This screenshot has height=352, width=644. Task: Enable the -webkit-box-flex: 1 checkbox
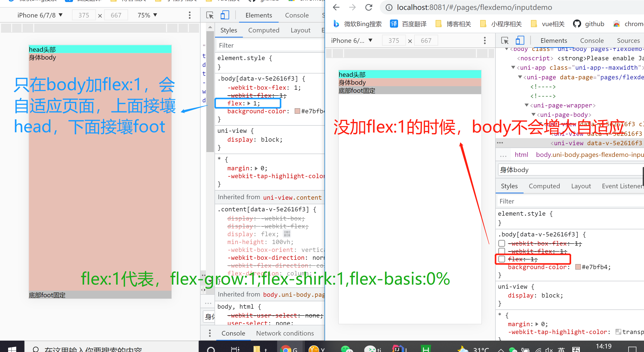pos(502,243)
